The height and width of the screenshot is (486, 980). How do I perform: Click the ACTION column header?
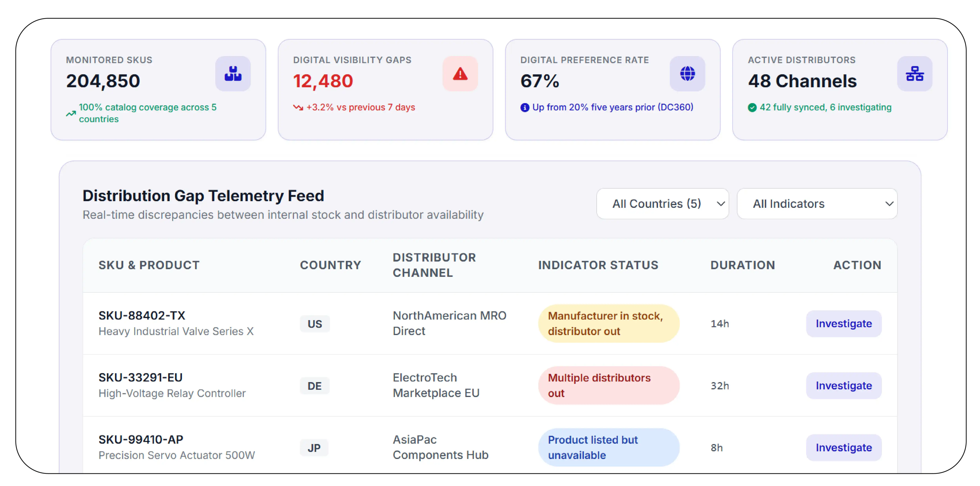point(857,265)
